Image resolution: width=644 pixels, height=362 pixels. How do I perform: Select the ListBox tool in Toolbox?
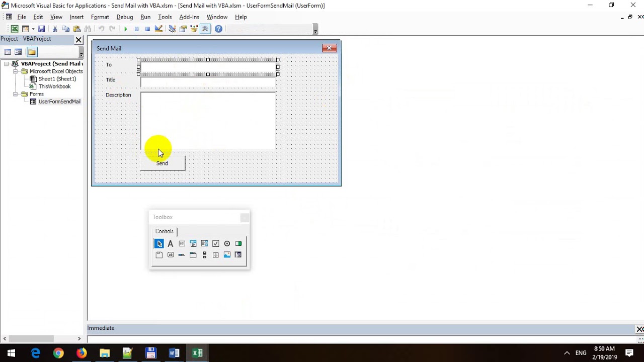point(204,244)
